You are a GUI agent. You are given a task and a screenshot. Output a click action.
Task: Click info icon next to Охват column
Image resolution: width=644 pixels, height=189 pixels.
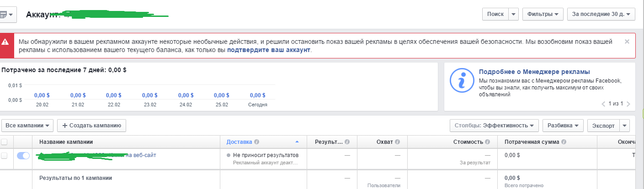click(x=397, y=142)
